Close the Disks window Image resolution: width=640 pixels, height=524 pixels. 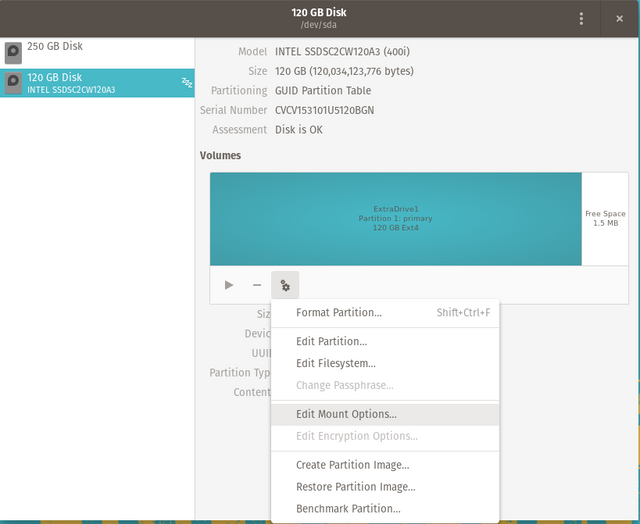(x=619, y=19)
